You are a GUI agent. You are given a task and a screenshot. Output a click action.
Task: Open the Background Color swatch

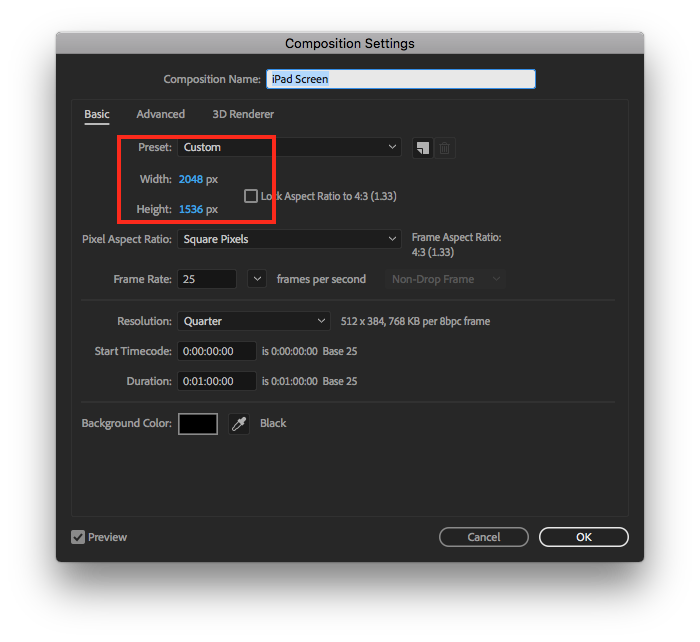[x=198, y=424]
